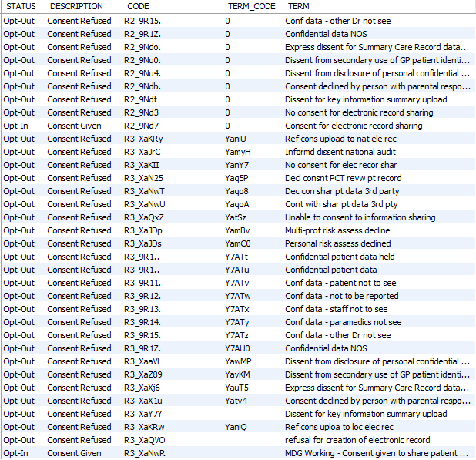Click term 'Conf data - not to be reported'
Viewport: 476px width, 460px height.
341,295
